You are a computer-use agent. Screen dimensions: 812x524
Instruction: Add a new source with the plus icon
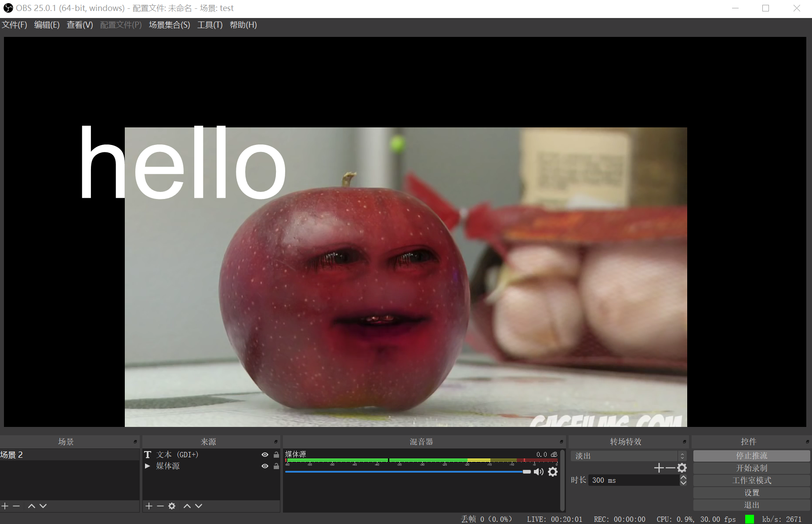(149, 506)
